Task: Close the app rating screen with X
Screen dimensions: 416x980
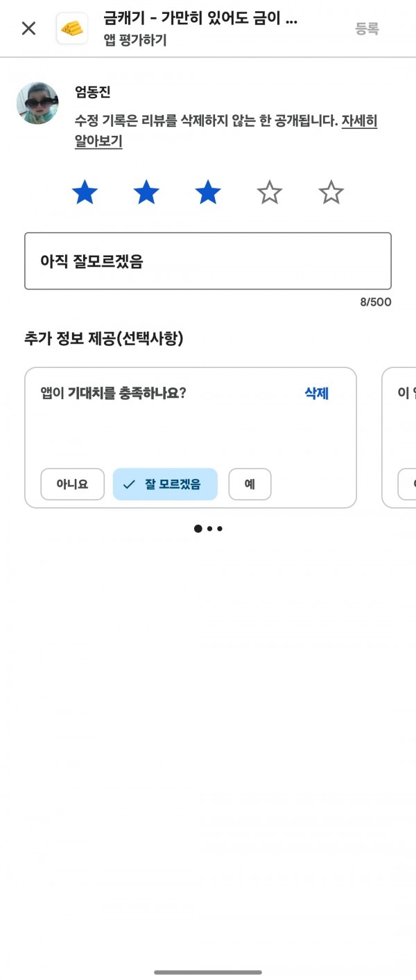Action: [28, 28]
